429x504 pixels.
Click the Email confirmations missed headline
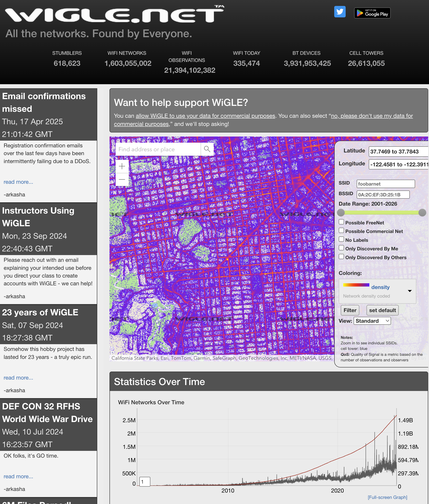coord(44,102)
